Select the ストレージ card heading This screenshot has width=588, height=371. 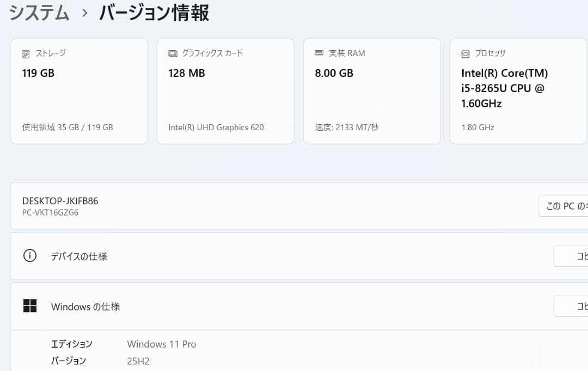tap(51, 53)
